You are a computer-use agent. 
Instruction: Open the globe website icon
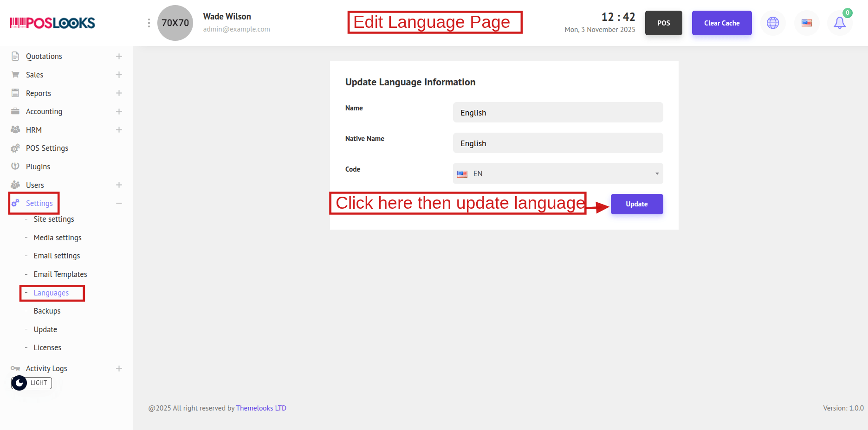[x=773, y=23]
